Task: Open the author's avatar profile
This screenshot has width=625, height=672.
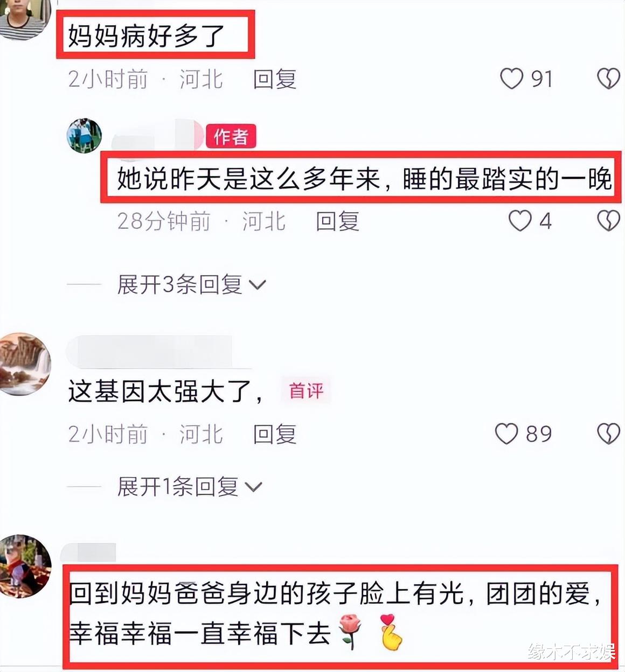Action: click(x=84, y=136)
